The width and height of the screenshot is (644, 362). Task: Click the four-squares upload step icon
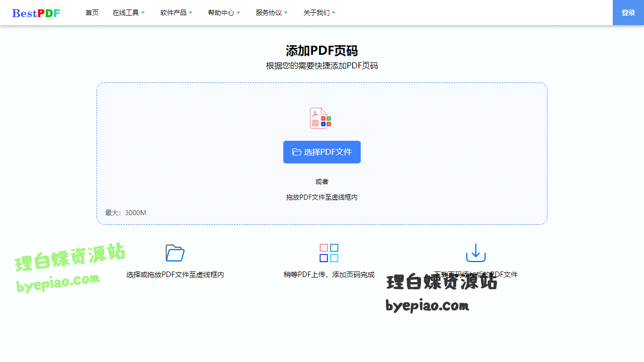[329, 253]
